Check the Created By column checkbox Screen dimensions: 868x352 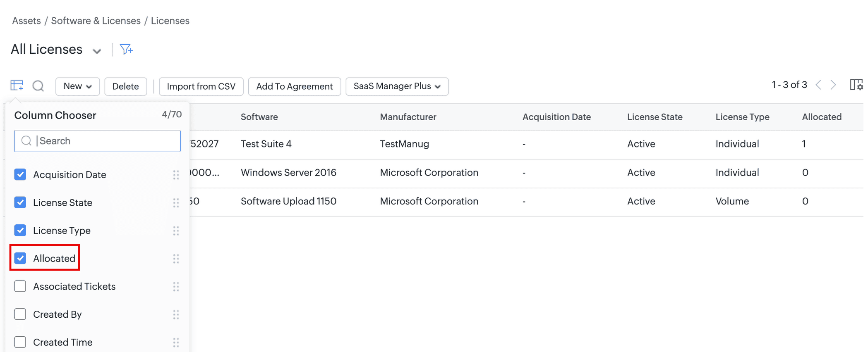[x=20, y=314]
